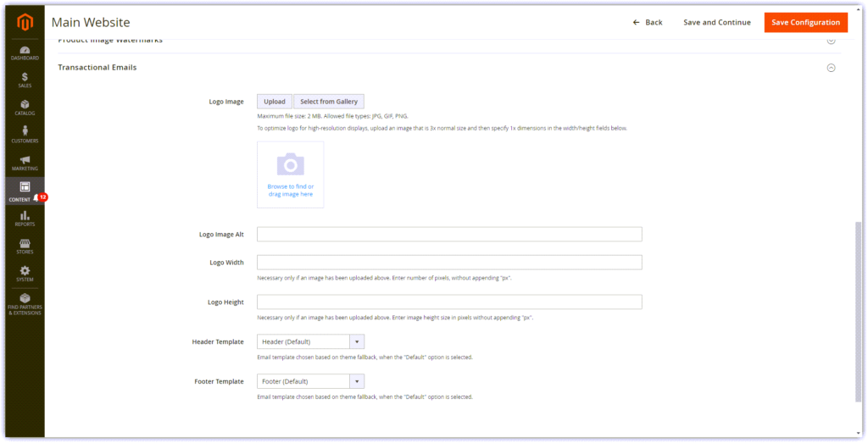Click the notification bell with 12 badge

tap(40, 197)
